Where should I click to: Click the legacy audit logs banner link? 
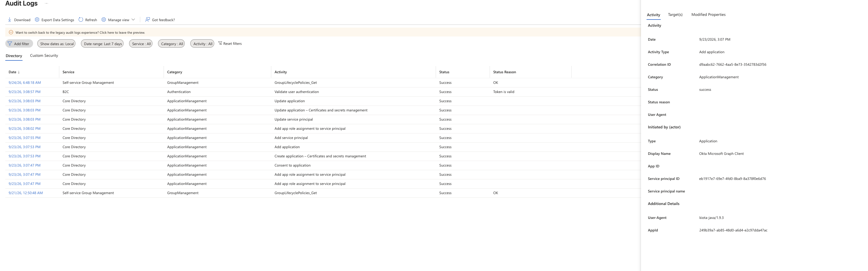coord(80,32)
